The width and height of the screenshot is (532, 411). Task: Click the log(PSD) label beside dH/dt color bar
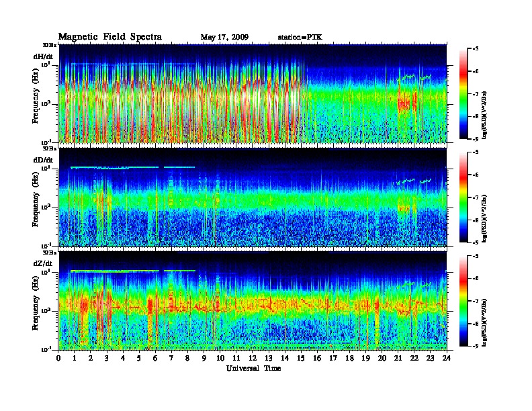tap(484, 115)
